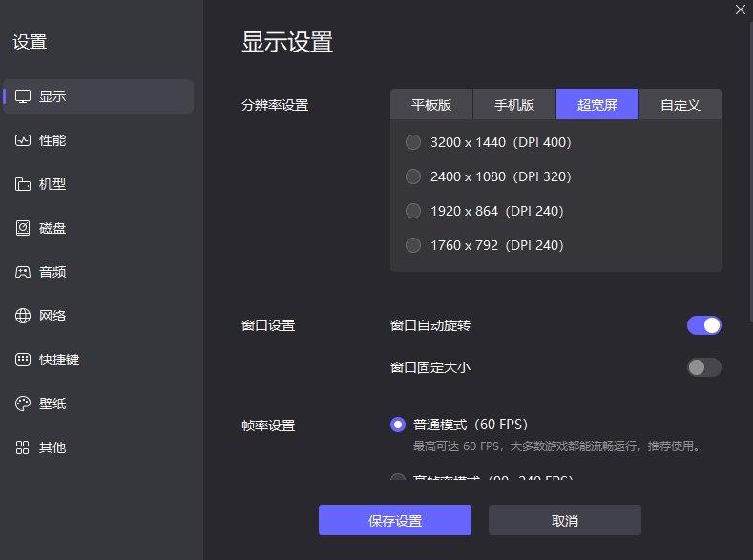Open the 自定义 resolution tab
This screenshot has height=560, width=753.
tap(680, 104)
